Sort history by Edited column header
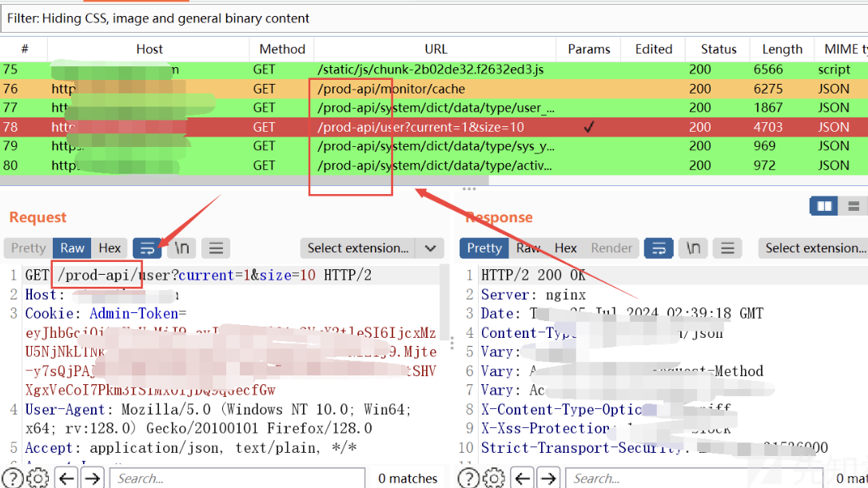Image resolution: width=868 pixels, height=488 pixels. (653, 50)
